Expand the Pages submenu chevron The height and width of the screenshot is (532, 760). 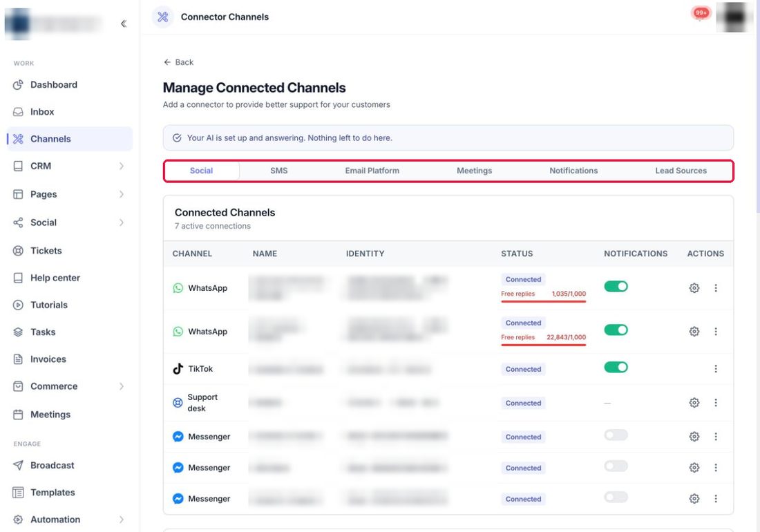point(121,194)
